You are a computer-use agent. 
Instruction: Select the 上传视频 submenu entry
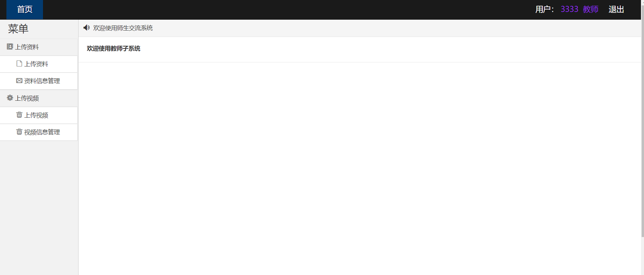(x=39, y=115)
